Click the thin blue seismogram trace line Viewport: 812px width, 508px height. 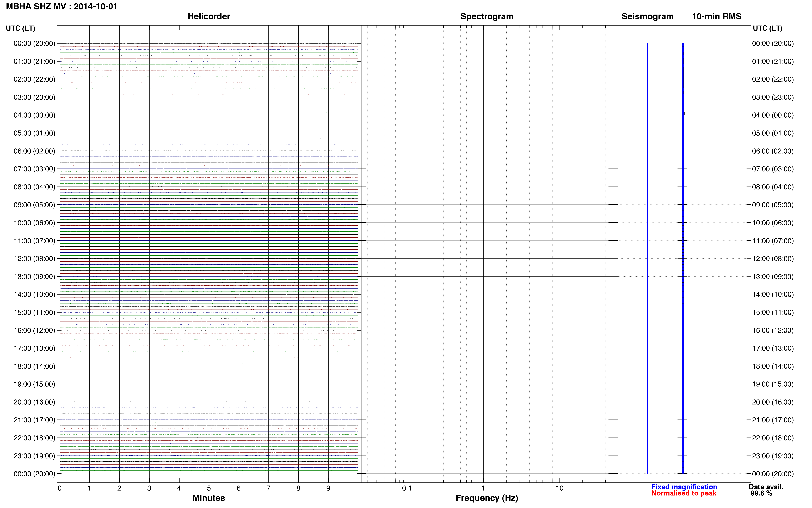pyautogui.click(x=648, y=258)
